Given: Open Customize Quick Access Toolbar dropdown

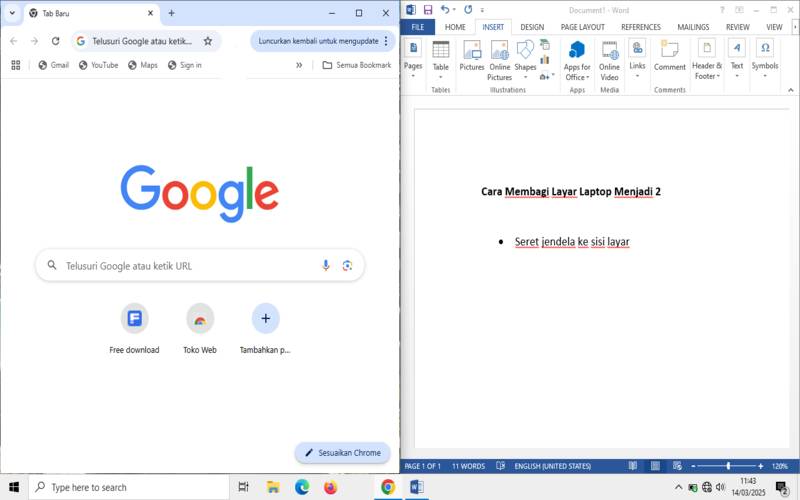Looking at the screenshot, I should [x=482, y=10].
